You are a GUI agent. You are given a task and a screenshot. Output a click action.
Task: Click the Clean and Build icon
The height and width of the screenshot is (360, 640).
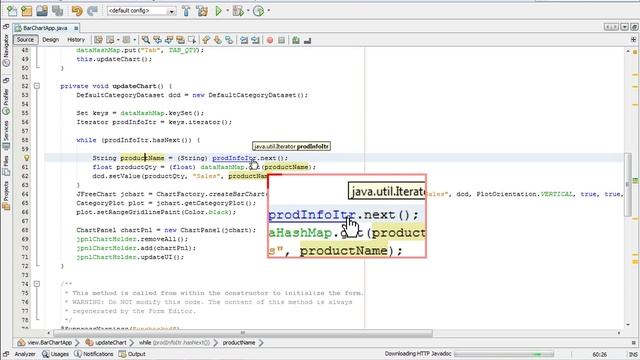[202, 11]
